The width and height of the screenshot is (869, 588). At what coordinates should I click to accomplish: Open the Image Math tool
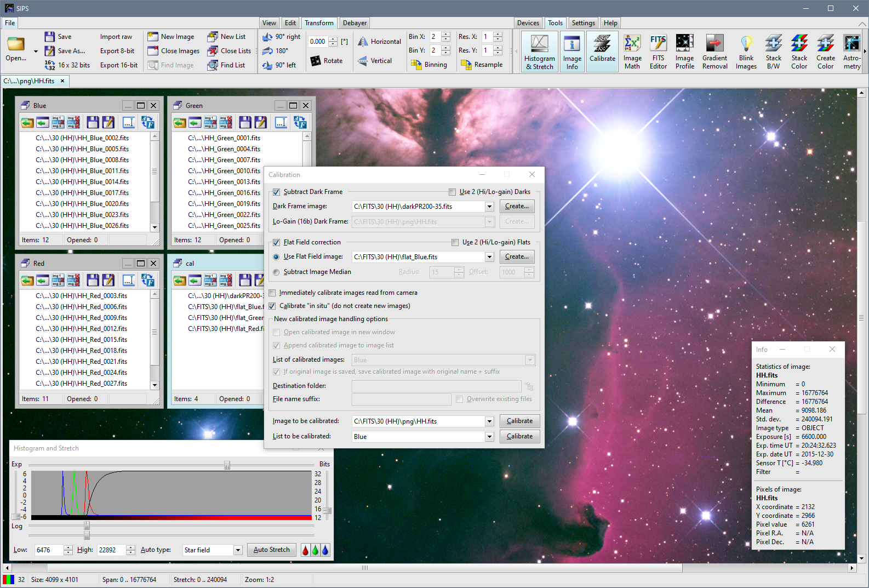coord(632,52)
